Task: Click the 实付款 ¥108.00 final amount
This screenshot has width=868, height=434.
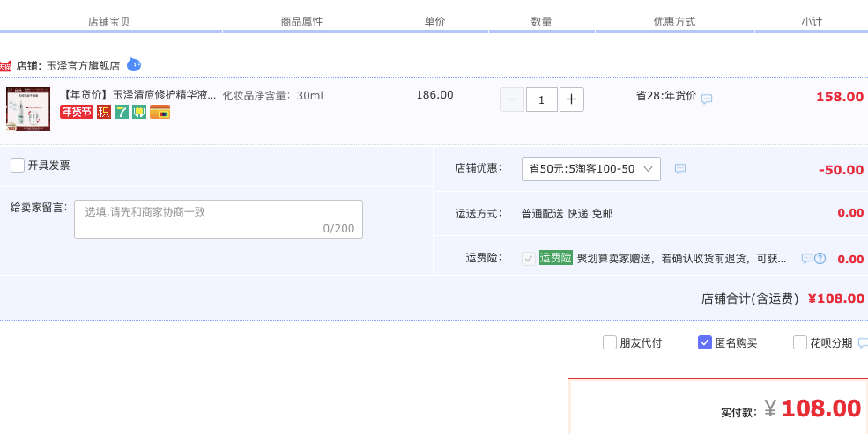Action: pyautogui.click(x=791, y=409)
